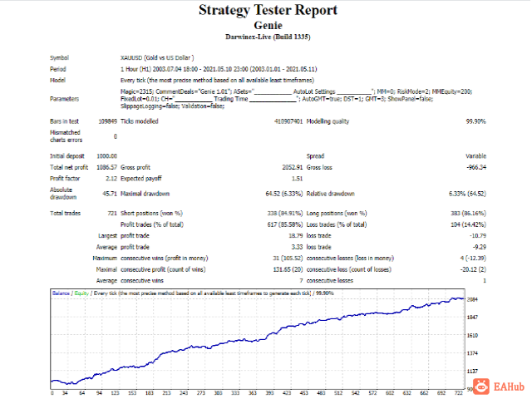Click the ticks value "410907401"
The width and height of the screenshot is (532, 399).
coord(288,121)
